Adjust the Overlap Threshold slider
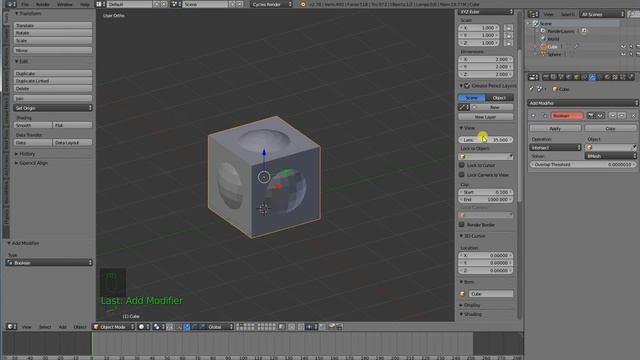The height and width of the screenshot is (360, 640). (583, 164)
